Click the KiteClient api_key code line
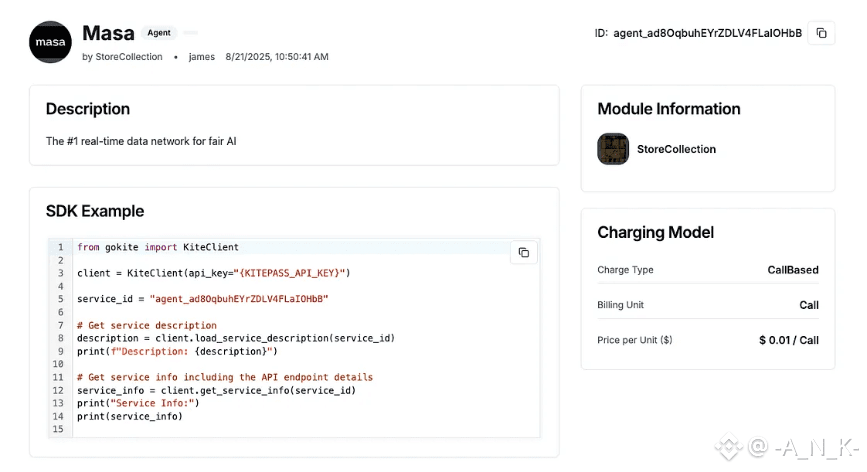The image size is (867, 472). tap(213, 273)
